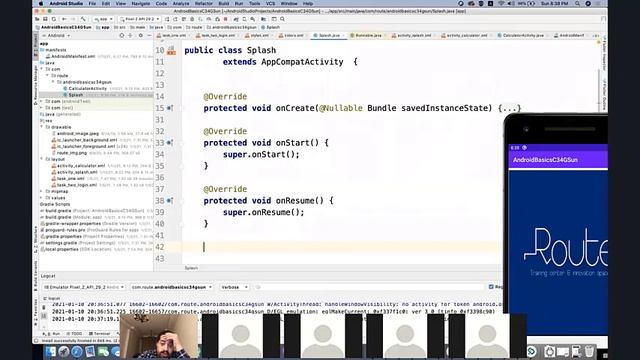Screen dimensions: 640x360
Task: Toggle the Resource Manager tool window button
Action: tap(36, 86)
